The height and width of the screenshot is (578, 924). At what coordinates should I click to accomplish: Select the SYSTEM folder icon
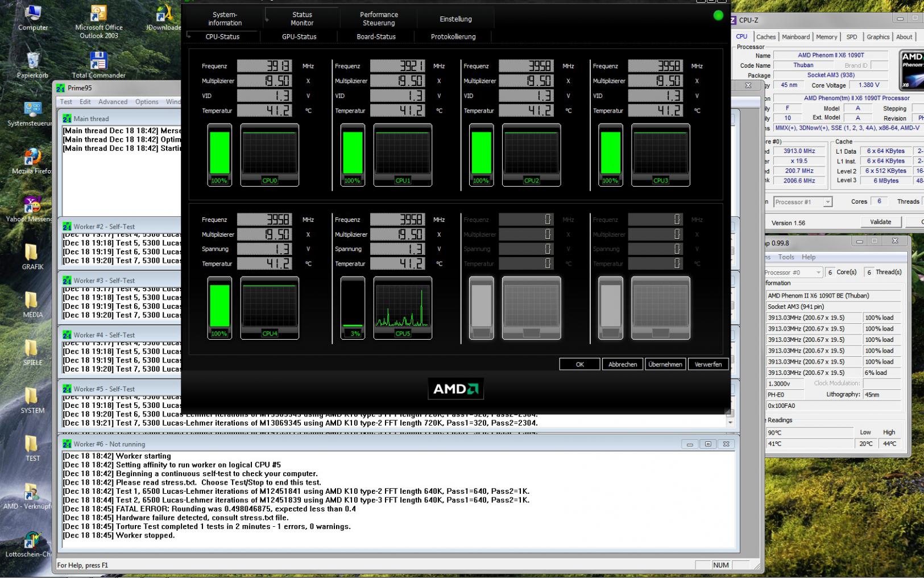[32, 401]
